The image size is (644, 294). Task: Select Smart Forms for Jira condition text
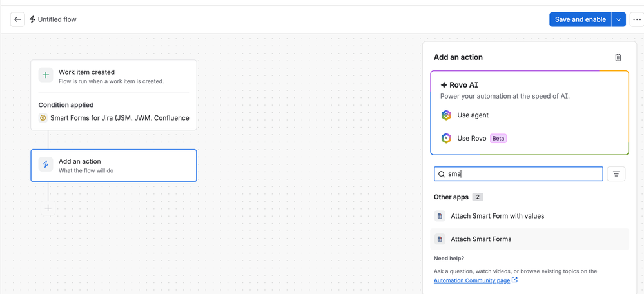119,118
